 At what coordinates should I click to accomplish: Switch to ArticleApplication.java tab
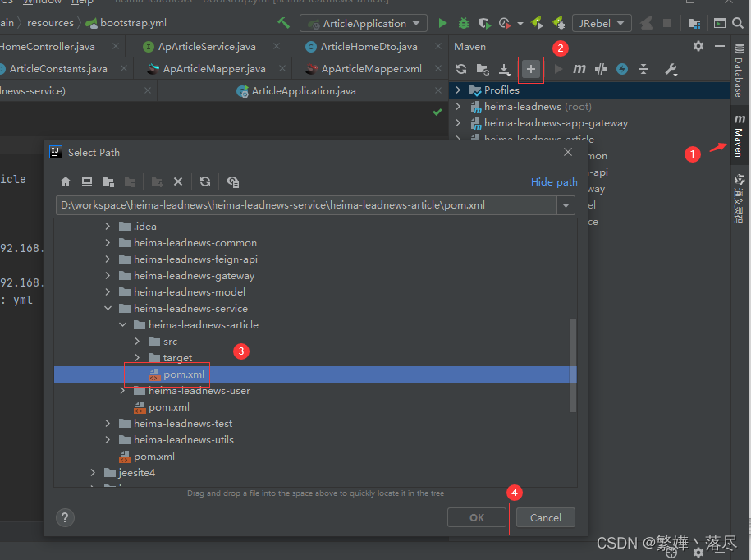[x=303, y=91]
